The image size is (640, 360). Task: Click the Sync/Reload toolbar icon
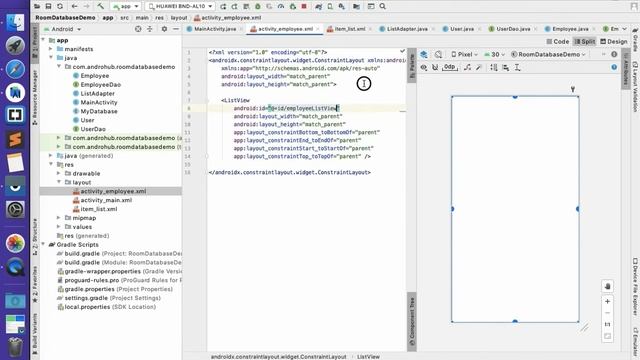(60, 6)
